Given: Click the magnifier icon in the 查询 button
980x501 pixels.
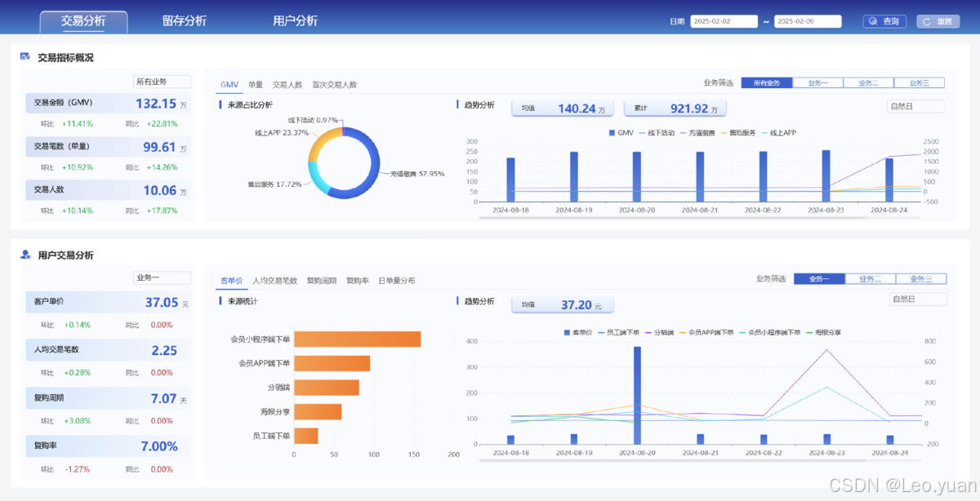Looking at the screenshot, I should tap(874, 21).
